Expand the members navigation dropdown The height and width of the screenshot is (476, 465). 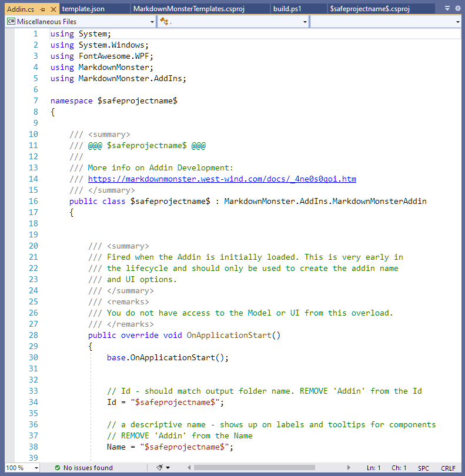[x=458, y=22]
